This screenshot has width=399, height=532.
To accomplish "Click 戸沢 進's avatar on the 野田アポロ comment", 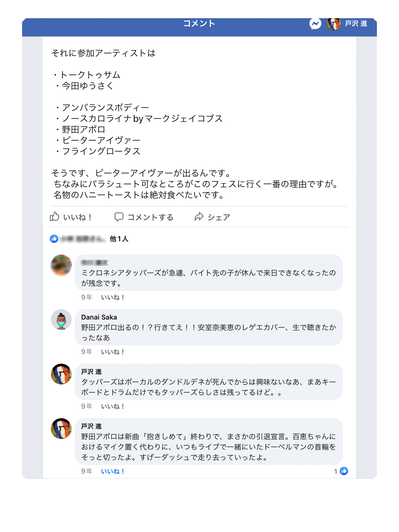I will [x=61, y=429].
